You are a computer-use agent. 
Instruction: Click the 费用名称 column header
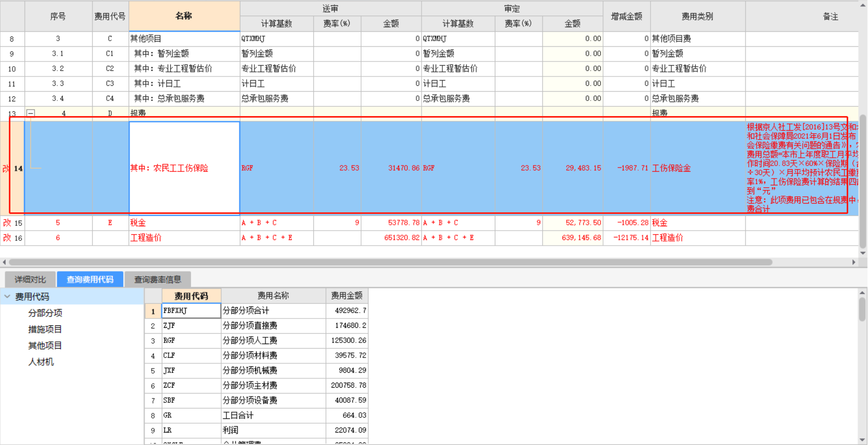[274, 296]
